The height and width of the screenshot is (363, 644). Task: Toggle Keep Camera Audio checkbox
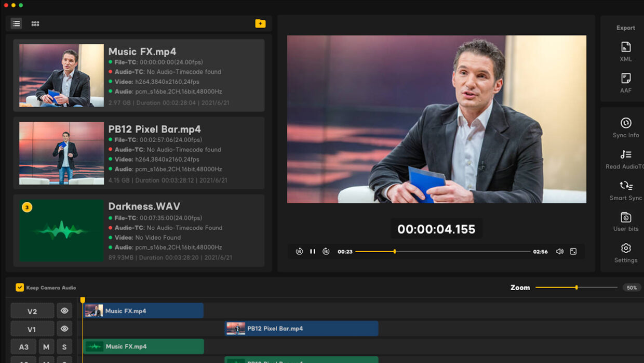[x=20, y=287]
